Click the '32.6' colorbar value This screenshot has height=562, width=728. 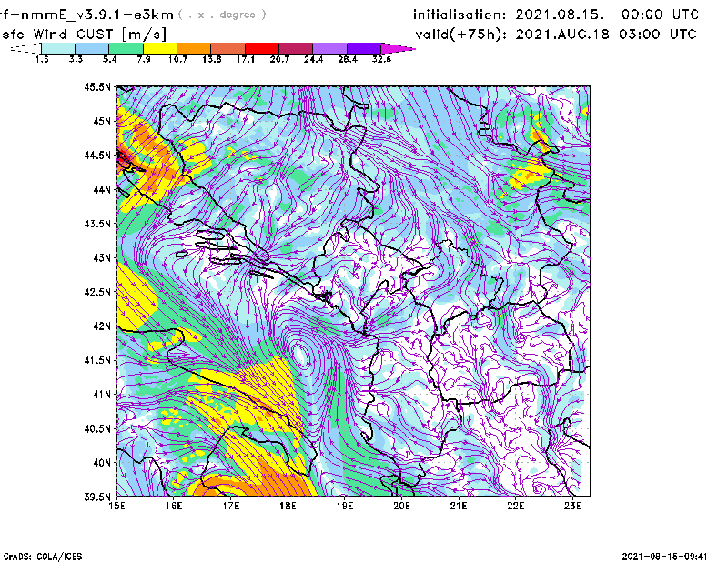pos(381,59)
